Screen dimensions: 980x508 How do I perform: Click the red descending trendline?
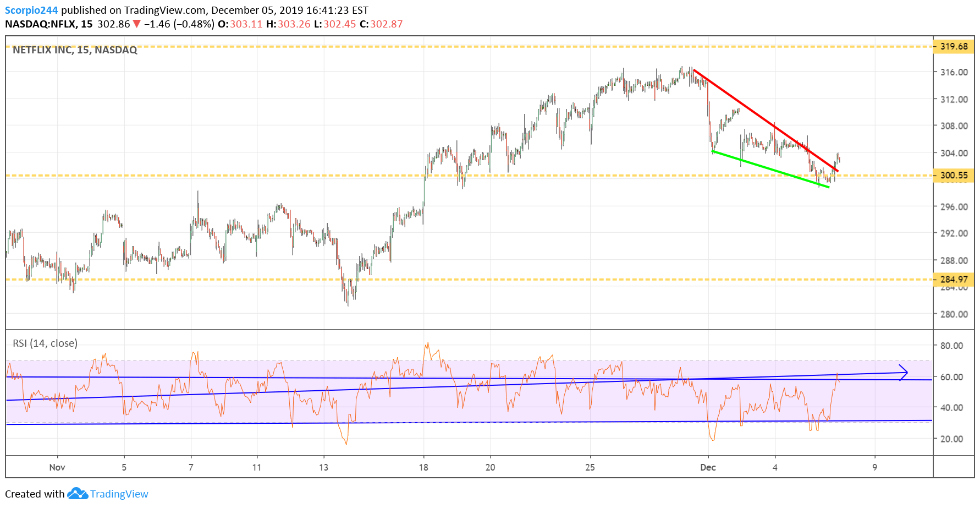[x=766, y=120]
